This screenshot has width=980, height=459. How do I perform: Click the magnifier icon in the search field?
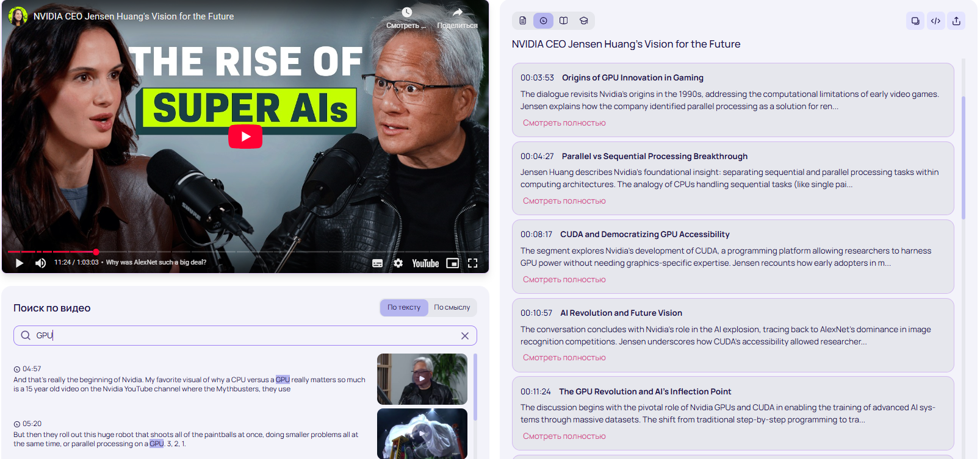pyautogui.click(x=26, y=335)
